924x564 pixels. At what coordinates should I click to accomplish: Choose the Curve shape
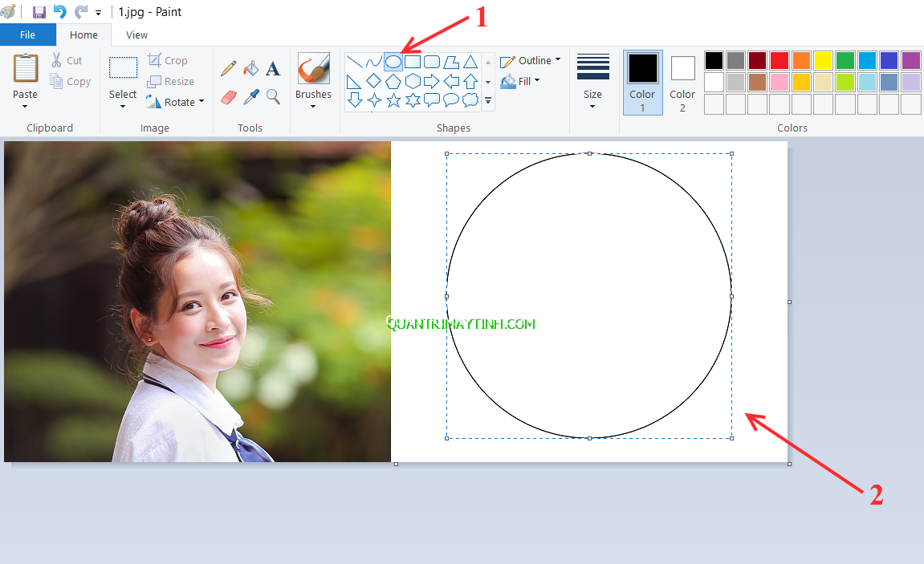click(373, 62)
